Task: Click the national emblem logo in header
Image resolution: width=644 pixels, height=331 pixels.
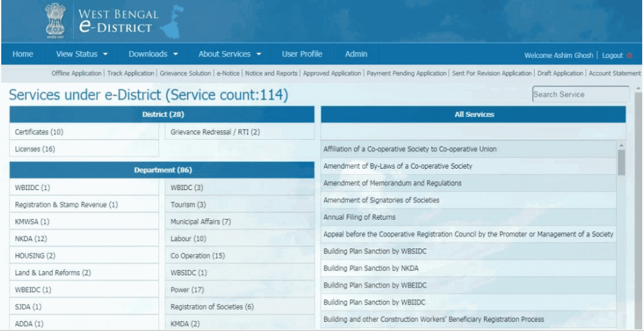Action: point(55,20)
